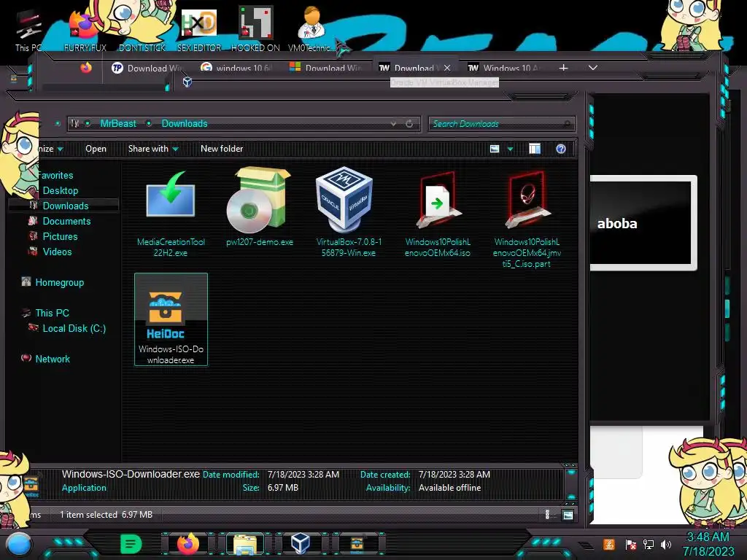The height and width of the screenshot is (560, 747).
Task: Click 'Available offline' text in details pane
Action: [x=449, y=488]
